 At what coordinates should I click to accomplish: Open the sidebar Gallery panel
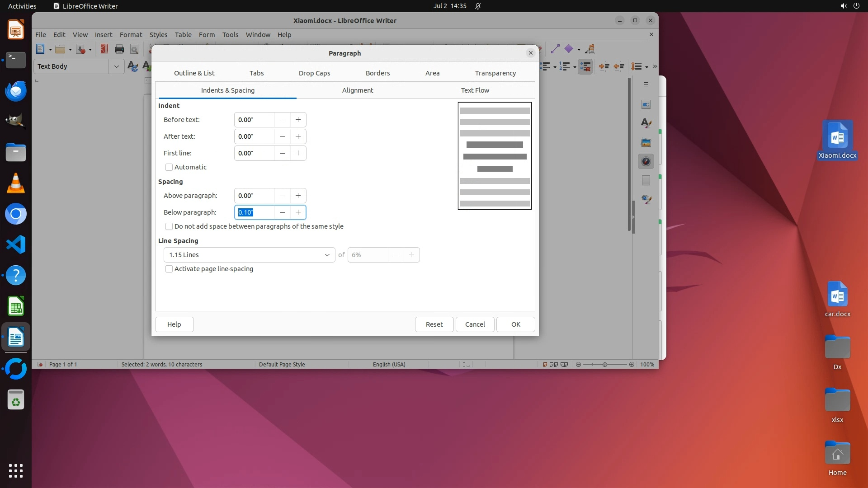tap(646, 142)
